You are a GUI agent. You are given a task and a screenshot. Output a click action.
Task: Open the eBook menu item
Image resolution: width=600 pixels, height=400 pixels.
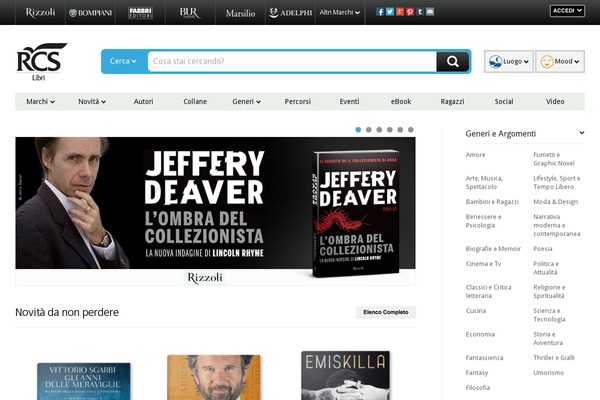(401, 101)
